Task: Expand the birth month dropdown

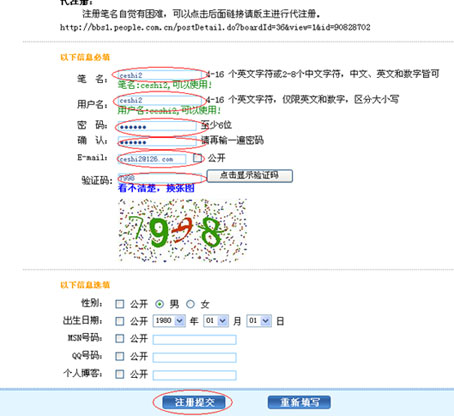Action: coord(216,321)
